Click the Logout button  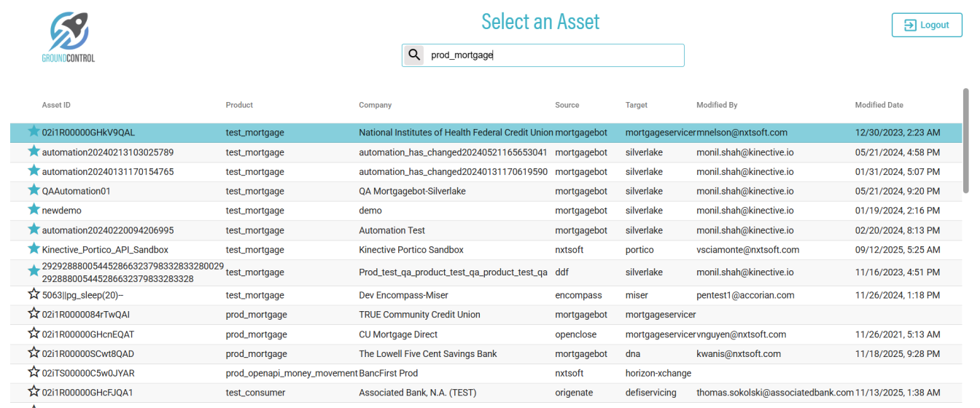coord(926,25)
